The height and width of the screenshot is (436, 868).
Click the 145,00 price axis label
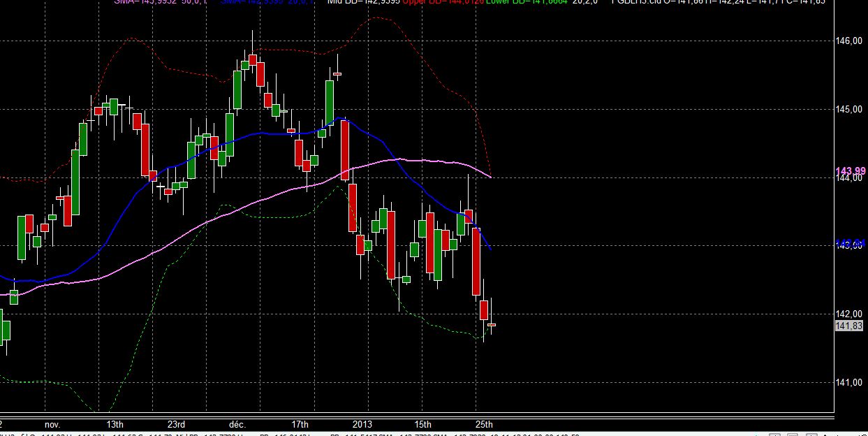coord(848,110)
